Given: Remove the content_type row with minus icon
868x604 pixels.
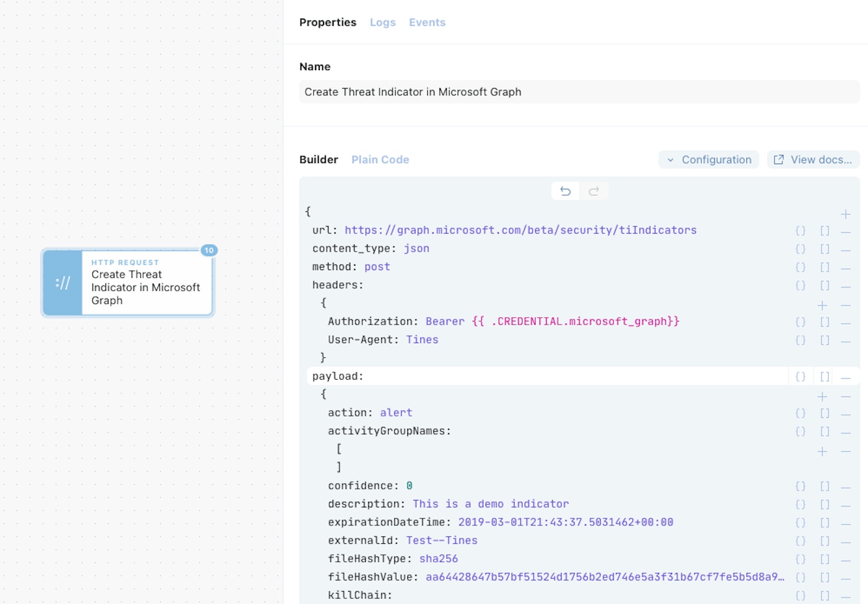Looking at the screenshot, I should click(x=846, y=249).
